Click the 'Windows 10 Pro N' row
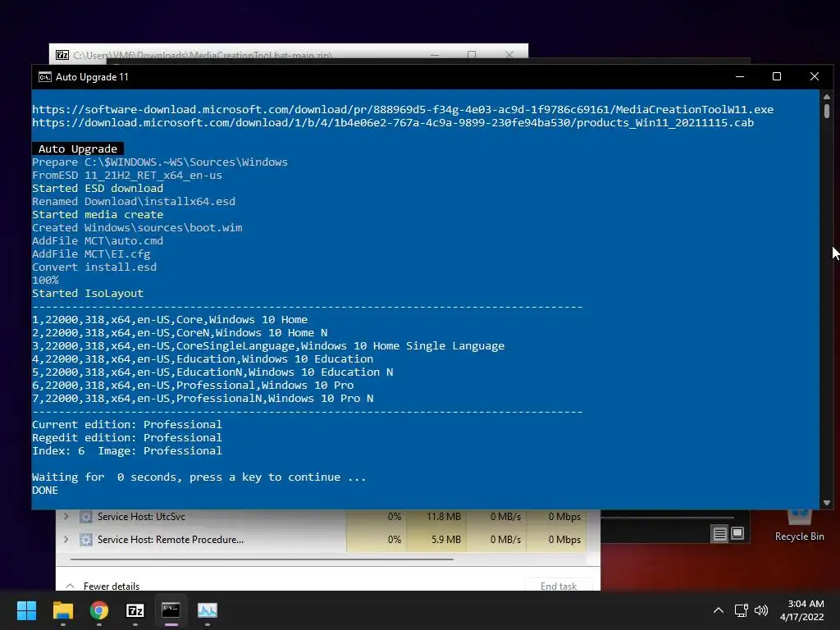 tap(203, 398)
